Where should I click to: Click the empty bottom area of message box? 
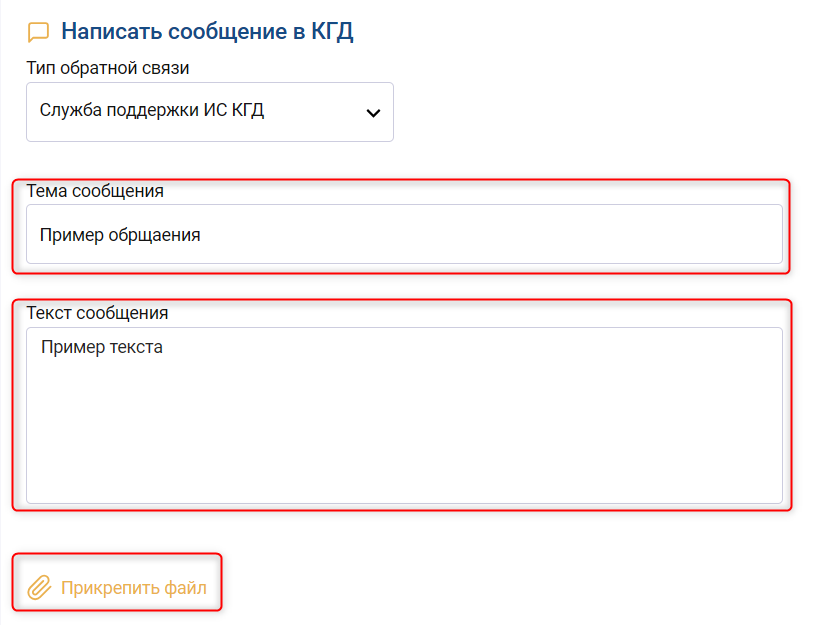tap(404, 470)
